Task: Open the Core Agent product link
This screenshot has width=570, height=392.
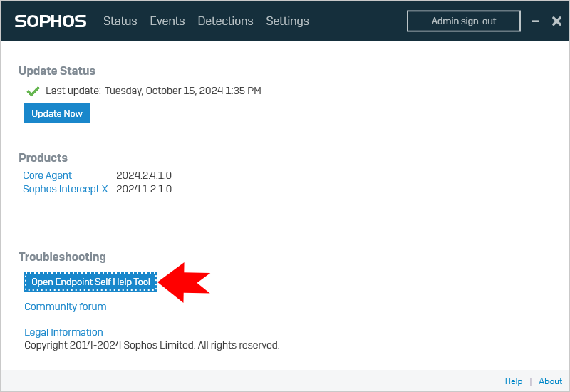Action: [47, 175]
